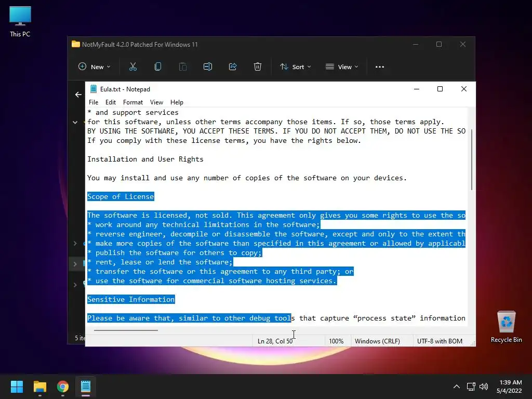Screen dimensions: 532x399
Task: Click the volume speaker icon in the tray
Action: pos(484,387)
